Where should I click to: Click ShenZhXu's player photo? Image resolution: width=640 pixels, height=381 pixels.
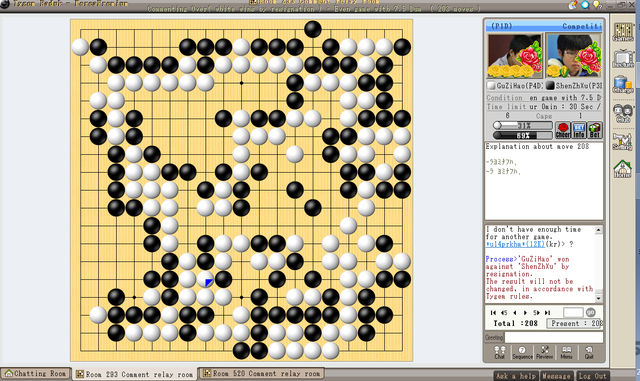573,56
